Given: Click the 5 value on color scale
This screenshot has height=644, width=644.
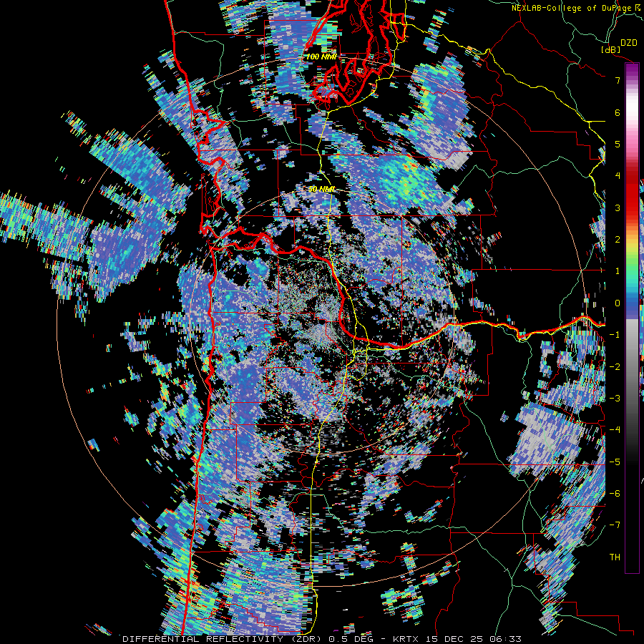Looking at the screenshot, I should (618, 144).
